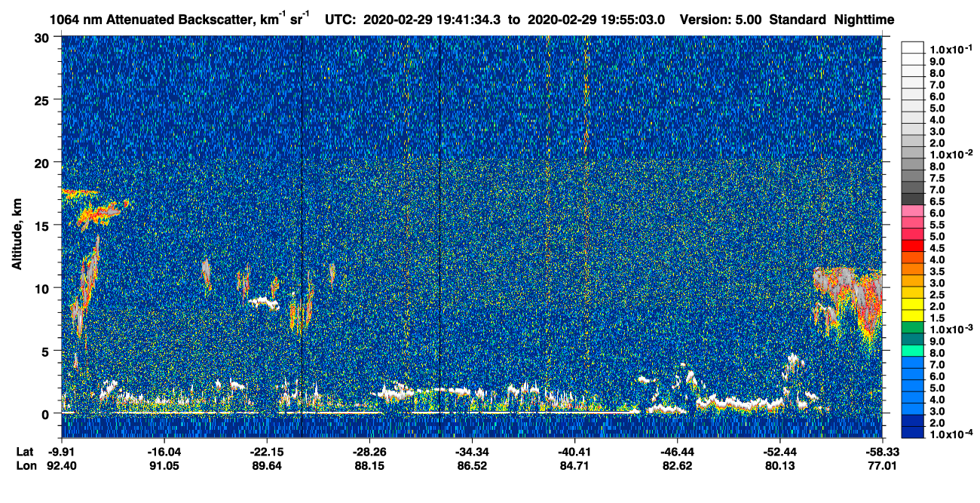Click the 'Version: 5.00' label
Image resolution: width=980 pixels, height=503 pixels.
(x=721, y=20)
